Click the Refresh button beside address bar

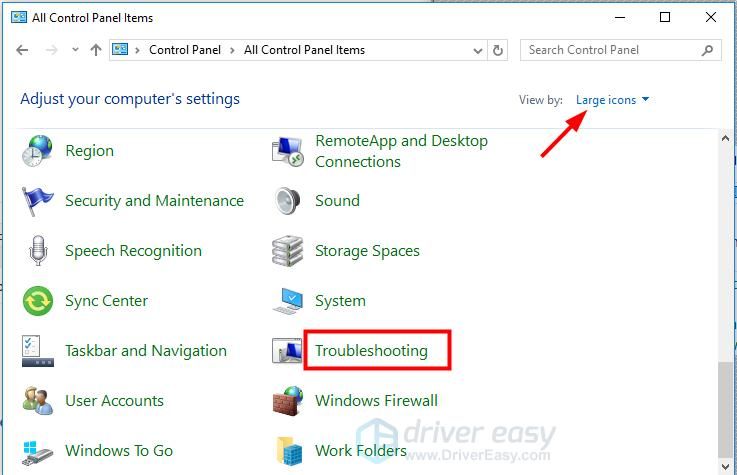tap(499, 50)
